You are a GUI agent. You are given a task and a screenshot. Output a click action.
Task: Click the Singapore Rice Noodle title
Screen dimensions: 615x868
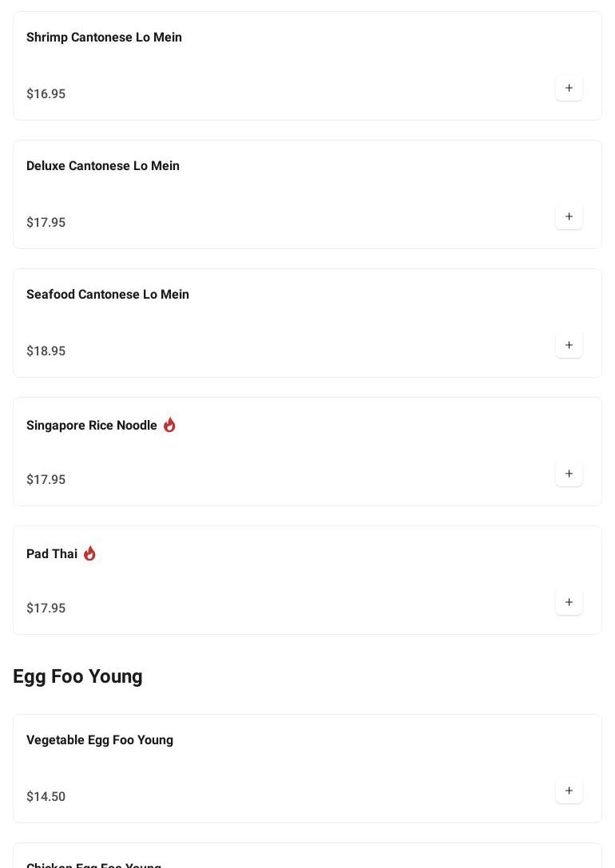click(92, 426)
